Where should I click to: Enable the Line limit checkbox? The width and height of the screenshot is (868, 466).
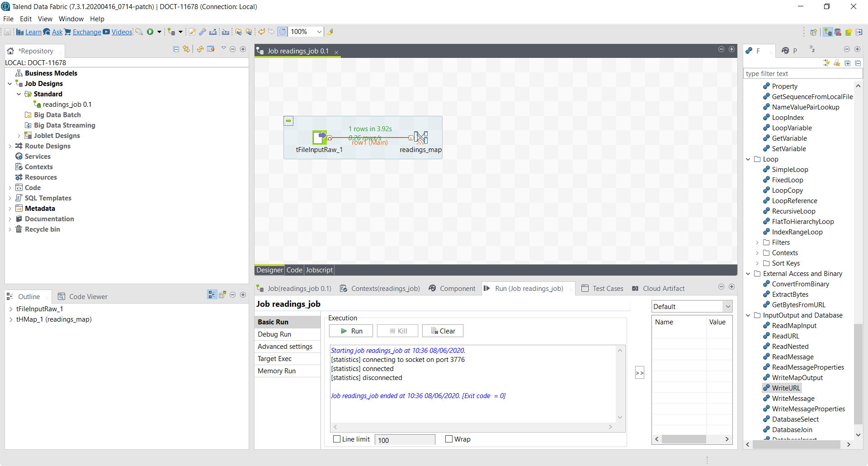(337, 439)
